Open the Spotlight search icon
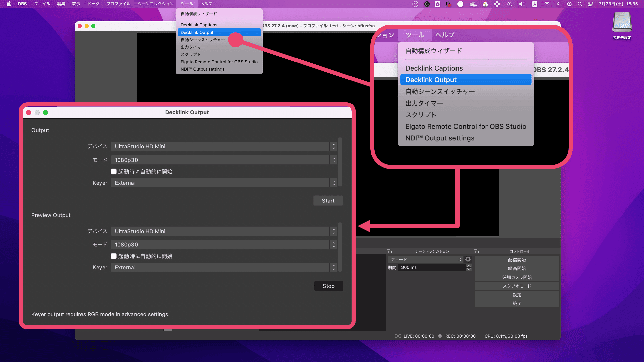This screenshot has width=644, height=362. (580, 4)
